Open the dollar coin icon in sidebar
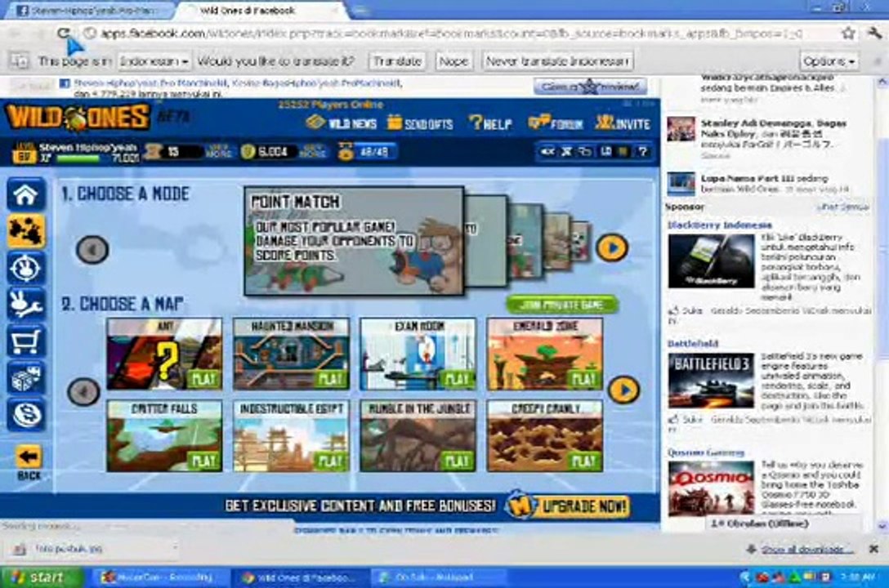889x588 pixels. click(x=26, y=415)
